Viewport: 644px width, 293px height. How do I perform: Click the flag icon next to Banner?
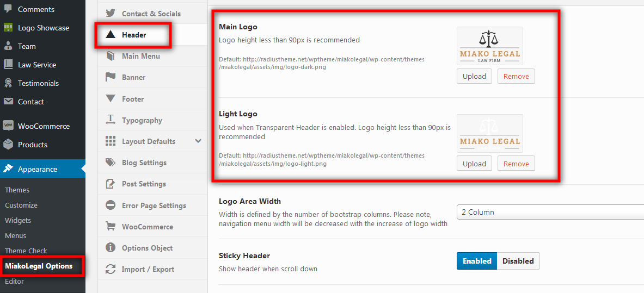click(x=111, y=77)
